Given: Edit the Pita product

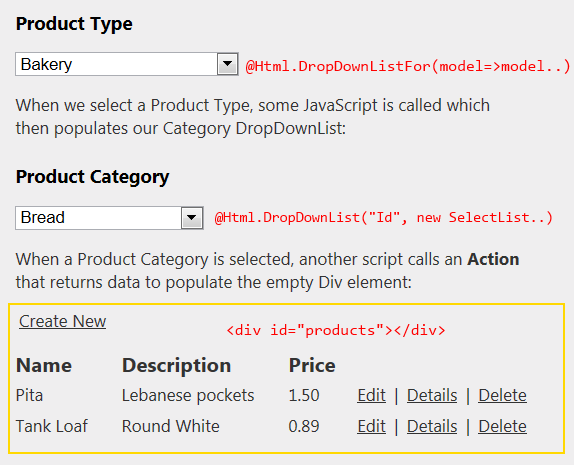Looking at the screenshot, I should tap(371, 395).
